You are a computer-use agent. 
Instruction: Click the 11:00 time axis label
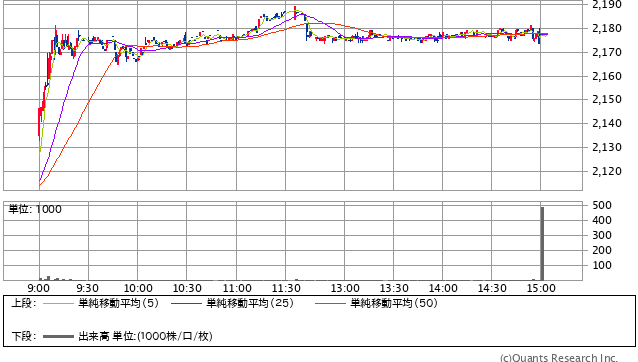pyautogui.click(x=237, y=288)
